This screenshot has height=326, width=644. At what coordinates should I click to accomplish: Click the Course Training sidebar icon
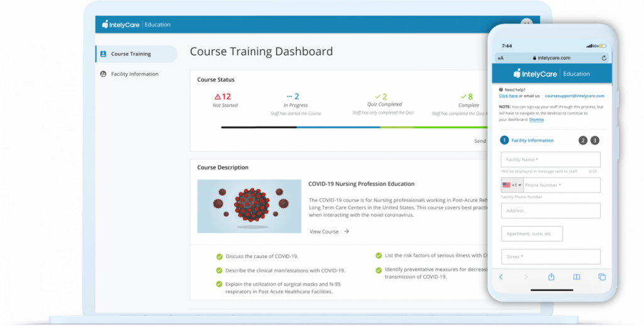point(104,54)
